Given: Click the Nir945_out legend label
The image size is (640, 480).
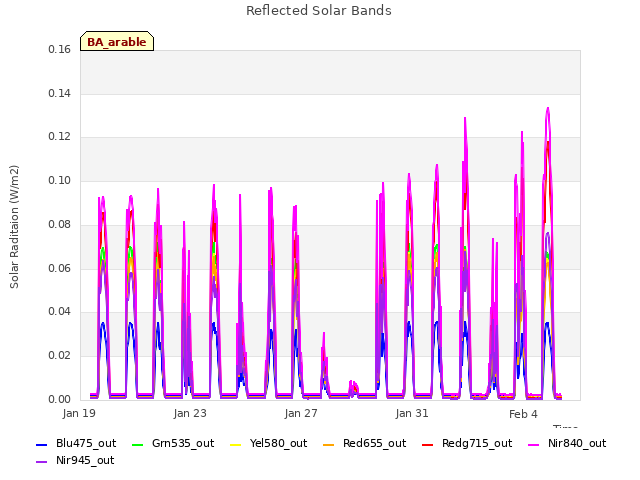Looking at the screenshot, I should (x=85, y=460).
